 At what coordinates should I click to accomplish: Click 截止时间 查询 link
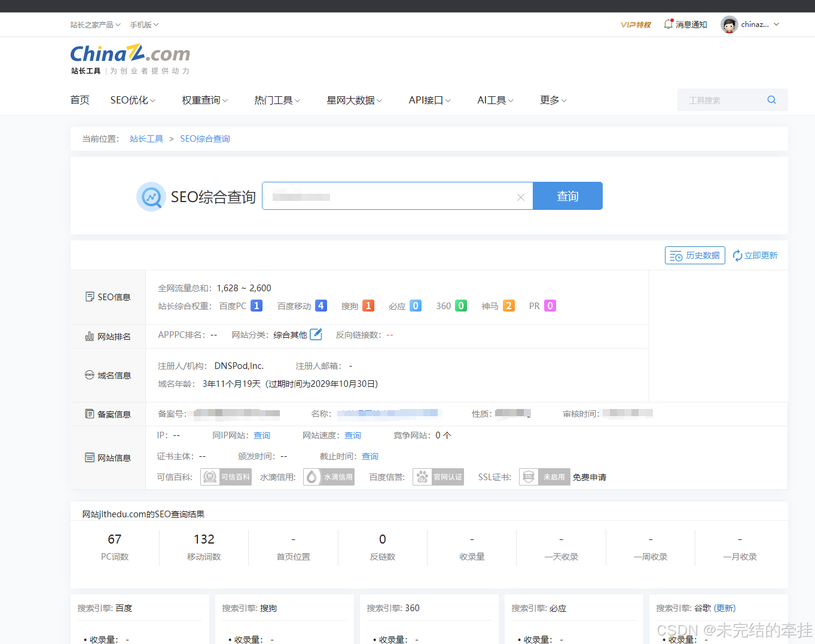[370, 456]
